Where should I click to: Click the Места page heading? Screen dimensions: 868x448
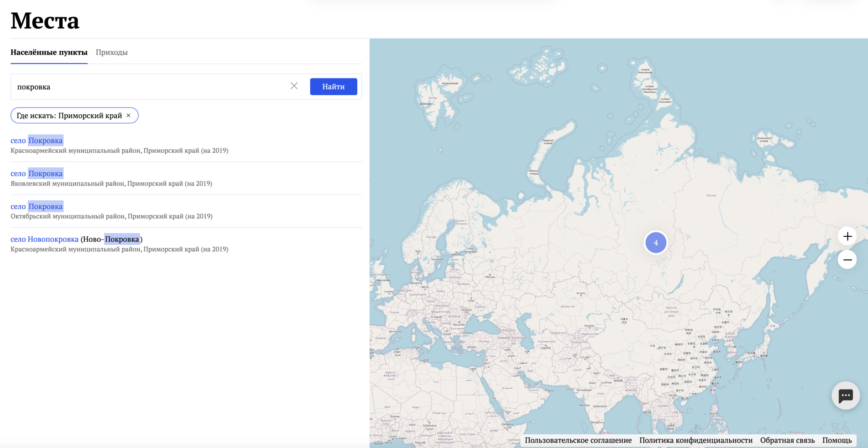click(45, 20)
